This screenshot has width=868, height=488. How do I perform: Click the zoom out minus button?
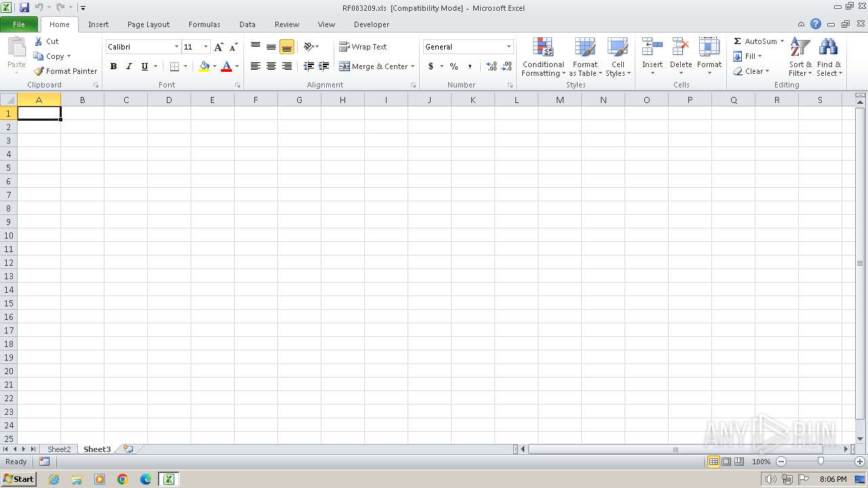[781, 462]
